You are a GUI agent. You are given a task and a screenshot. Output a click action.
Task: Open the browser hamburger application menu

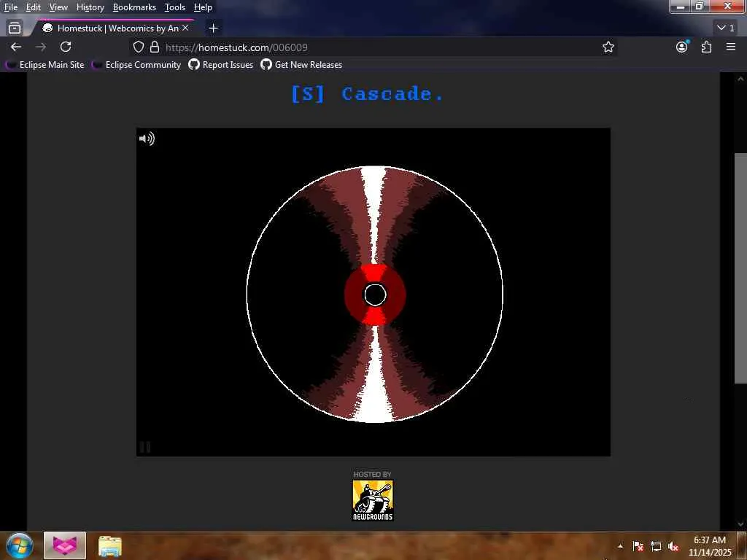[x=731, y=47]
